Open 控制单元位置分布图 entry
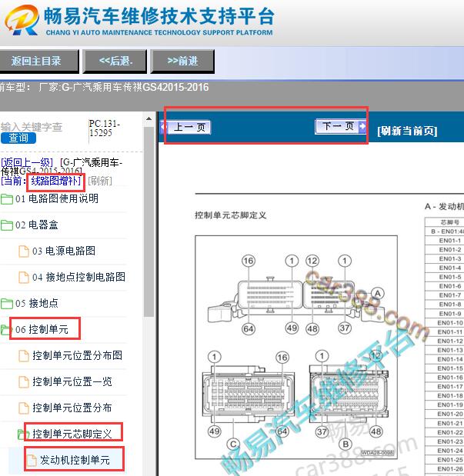This screenshot has width=464, height=476. click(x=78, y=355)
